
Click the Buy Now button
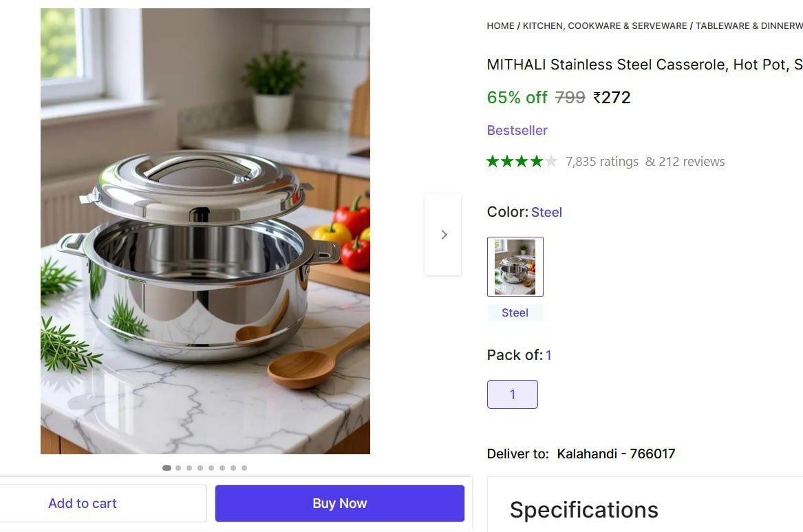pyautogui.click(x=339, y=503)
